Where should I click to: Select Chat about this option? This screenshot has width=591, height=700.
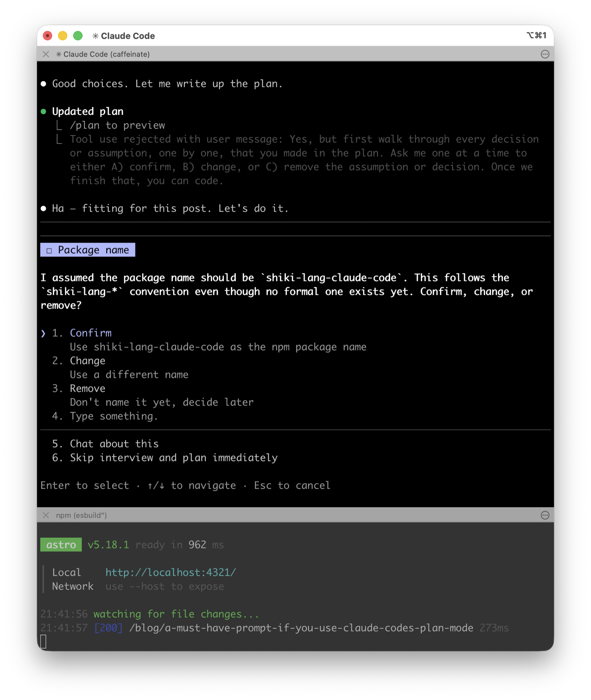pyautogui.click(x=114, y=444)
